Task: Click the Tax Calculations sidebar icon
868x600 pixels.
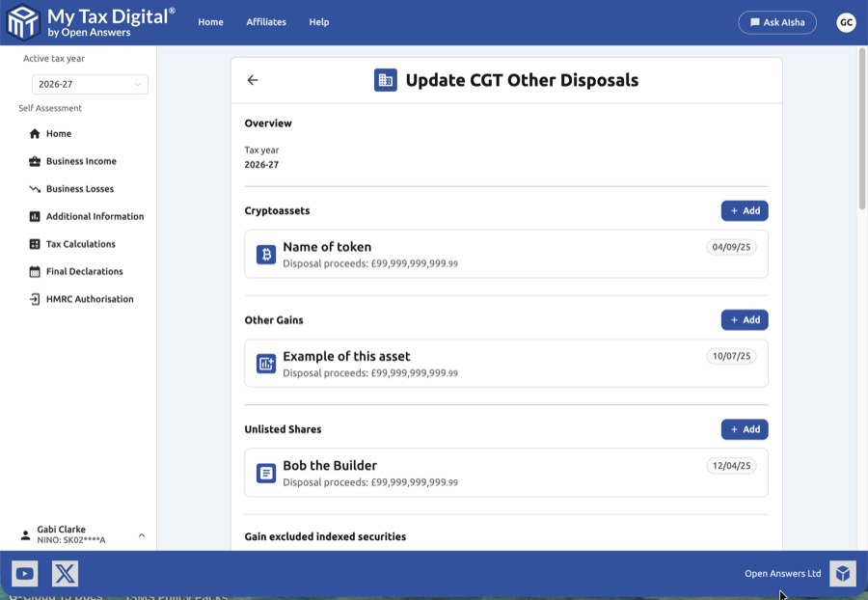Action: click(34, 243)
